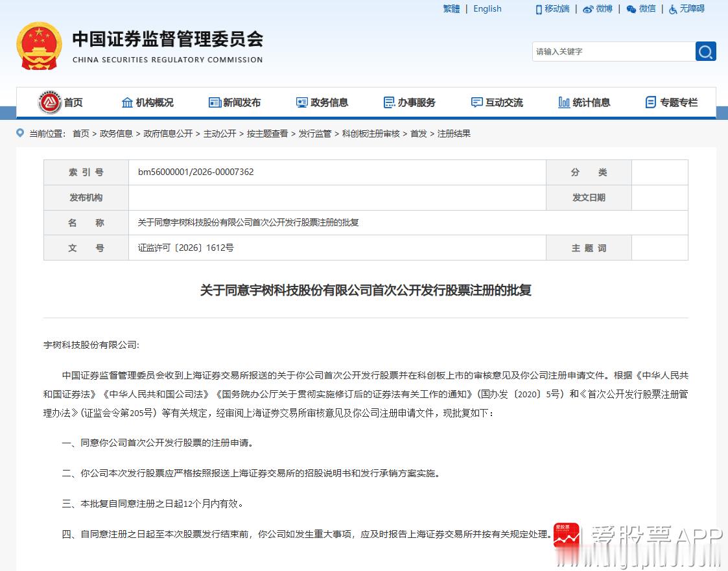Screen dimensions: 728x571
Task: Click the 发文日期 label cell
Action: pos(589,198)
